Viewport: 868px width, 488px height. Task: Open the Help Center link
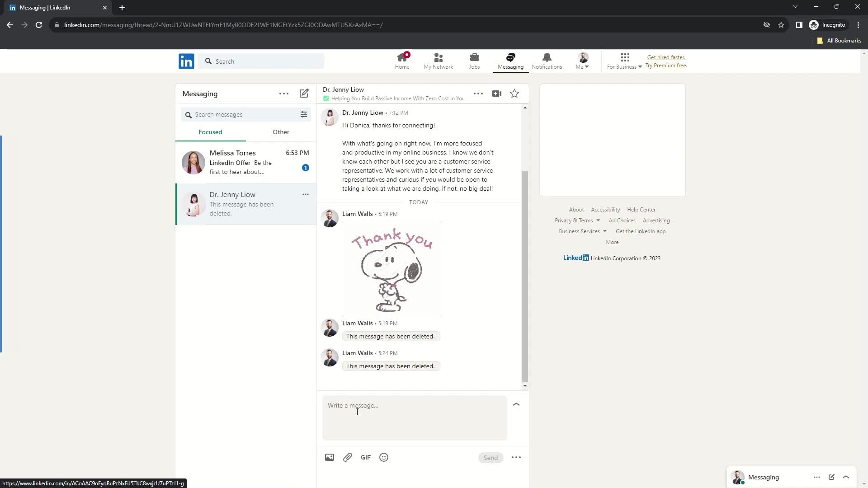point(641,210)
